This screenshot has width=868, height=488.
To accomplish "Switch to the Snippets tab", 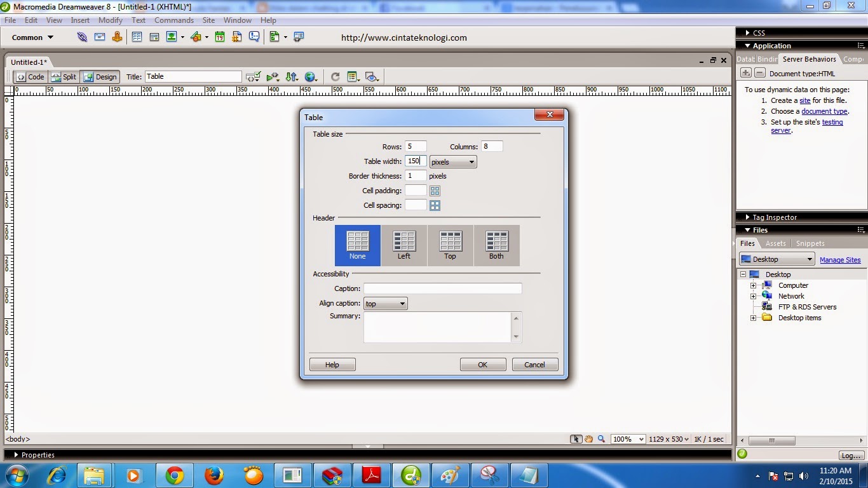I will 810,243.
